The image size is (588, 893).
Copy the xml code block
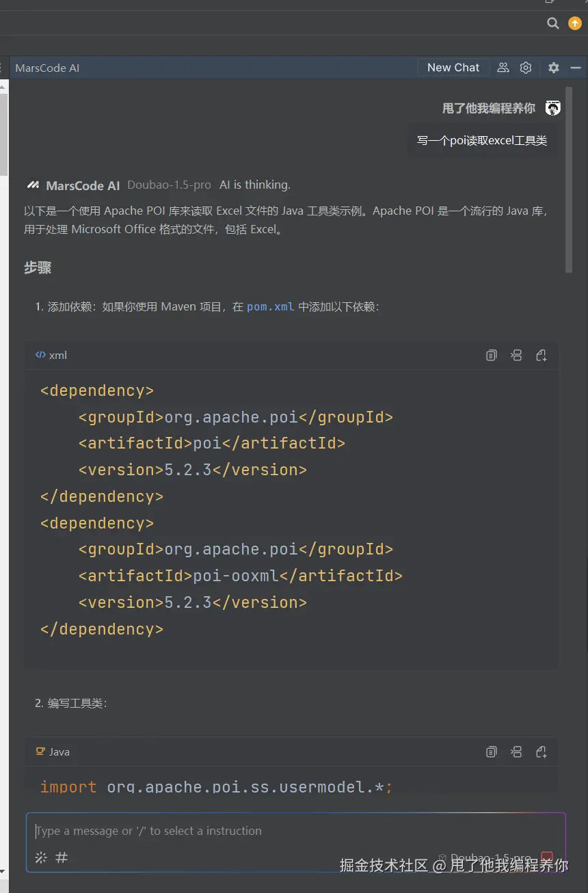[491, 355]
